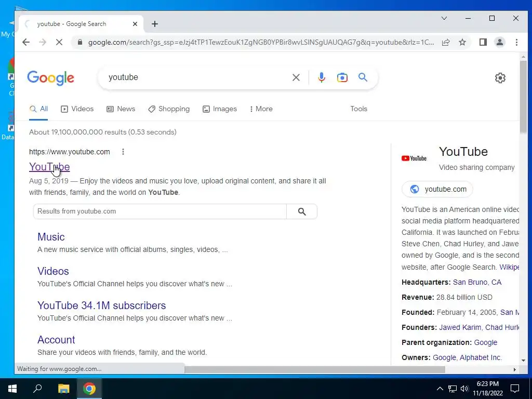
Task: Open volume control tray icon
Action: (464, 389)
